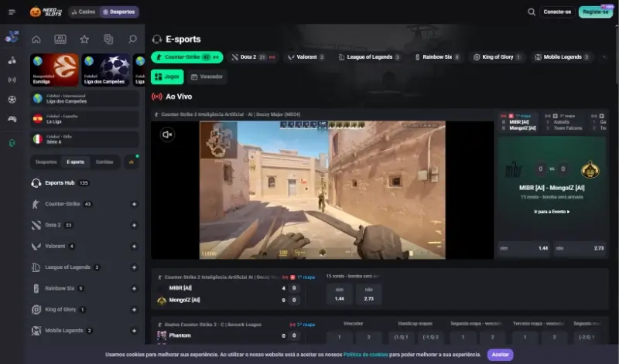Select King of Glory filter chip
Image resolution: width=619 pixels, height=364 pixels.
[498, 57]
